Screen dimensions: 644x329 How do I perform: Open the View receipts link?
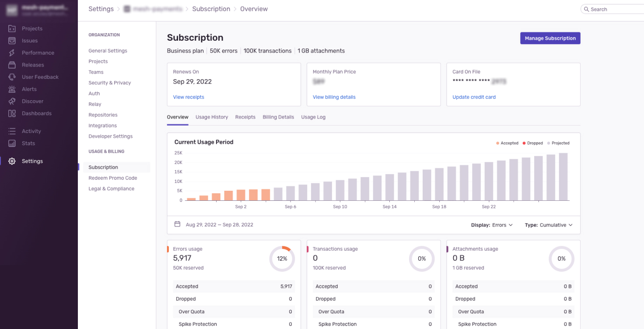click(x=189, y=97)
